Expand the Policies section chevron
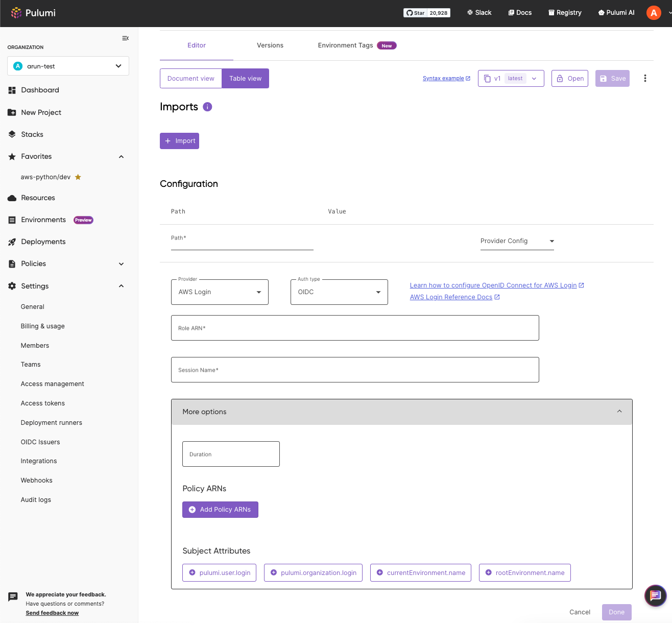Screen dimensions: 672x623 (x=122, y=264)
